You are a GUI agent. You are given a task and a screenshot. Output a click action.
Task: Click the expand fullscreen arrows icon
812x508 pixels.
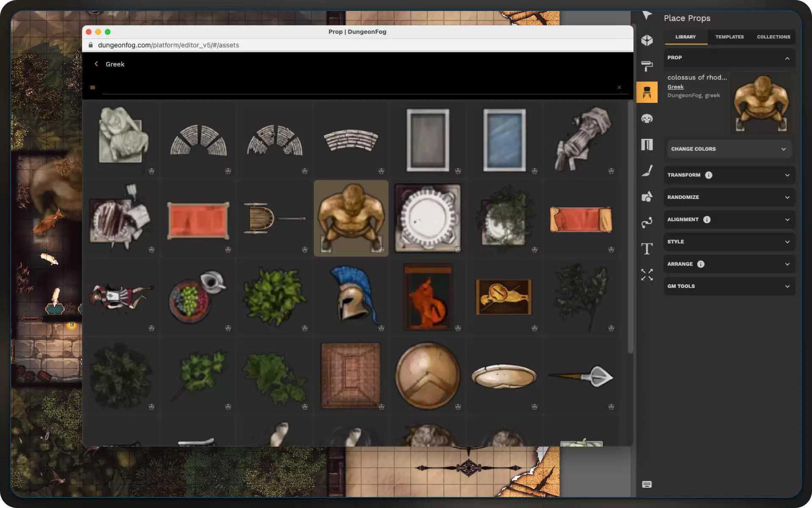point(647,275)
